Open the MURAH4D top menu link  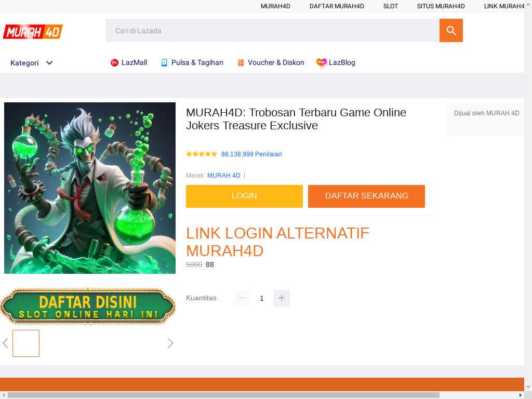275,6
